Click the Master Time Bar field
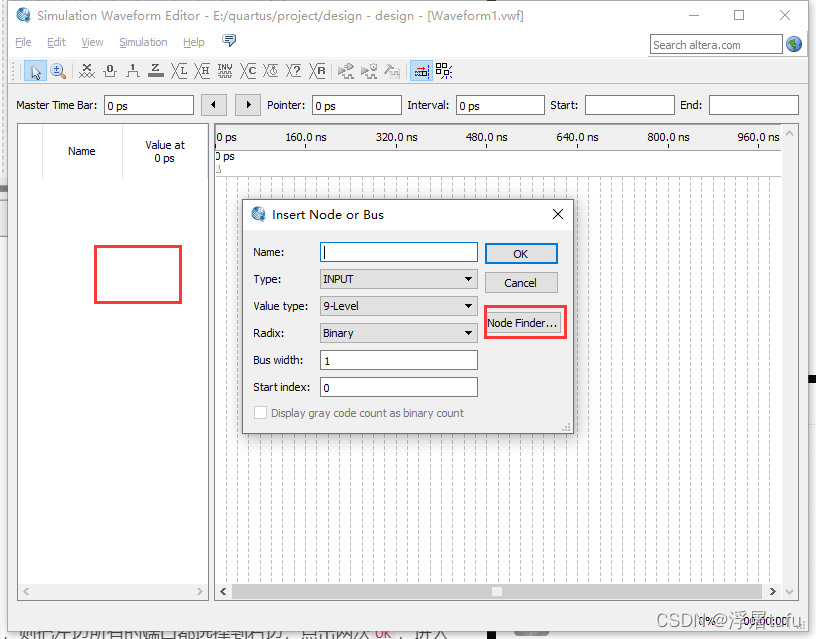Image resolution: width=816 pixels, height=639 pixels. point(149,106)
